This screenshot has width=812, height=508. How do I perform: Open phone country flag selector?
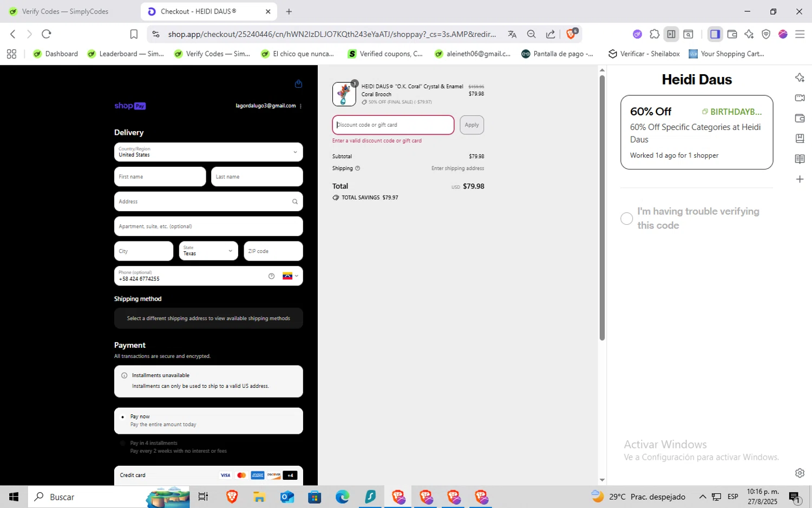290,276
